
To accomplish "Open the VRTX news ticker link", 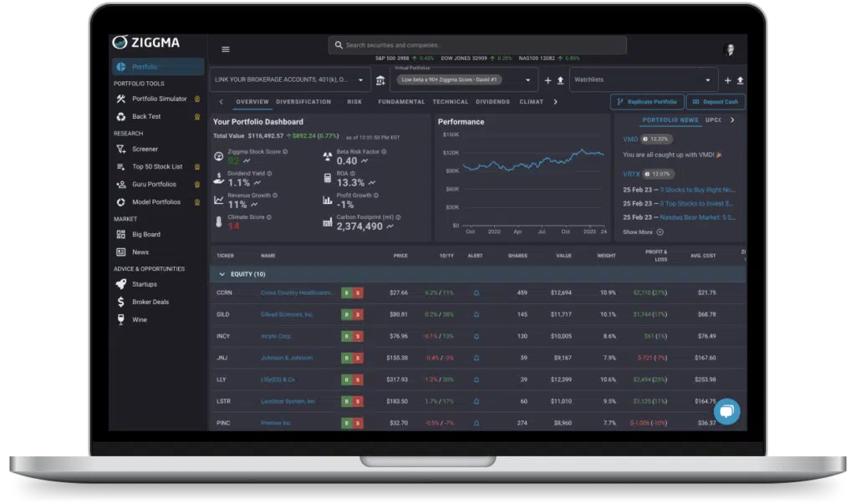I will pos(631,174).
